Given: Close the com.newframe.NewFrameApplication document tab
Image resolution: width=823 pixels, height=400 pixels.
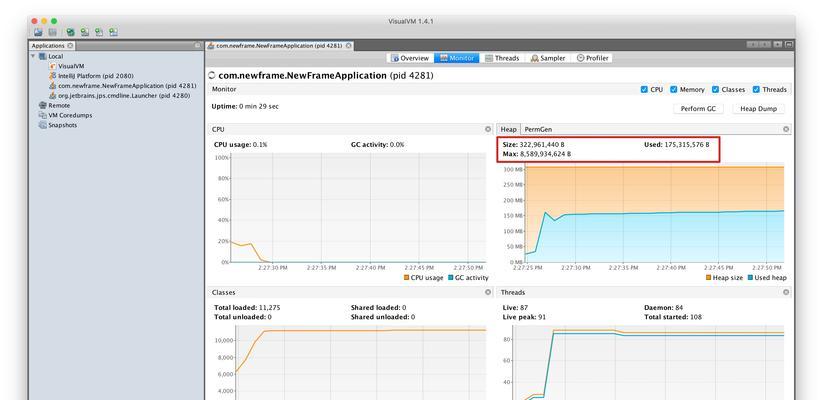Looking at the screenshot, I should [x=348, y=46].
